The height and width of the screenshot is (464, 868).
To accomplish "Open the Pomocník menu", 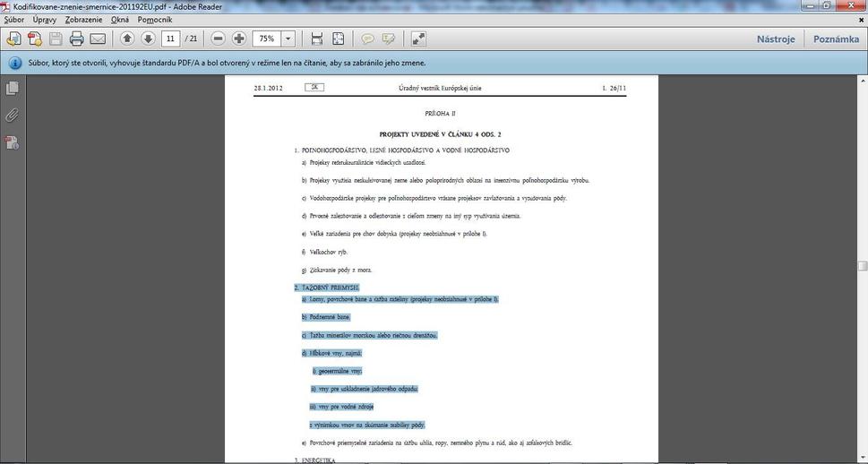I will tap(154, 20).
